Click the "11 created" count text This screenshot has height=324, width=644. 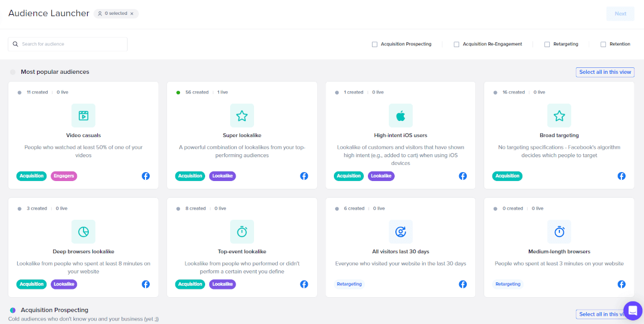[38, 92]
